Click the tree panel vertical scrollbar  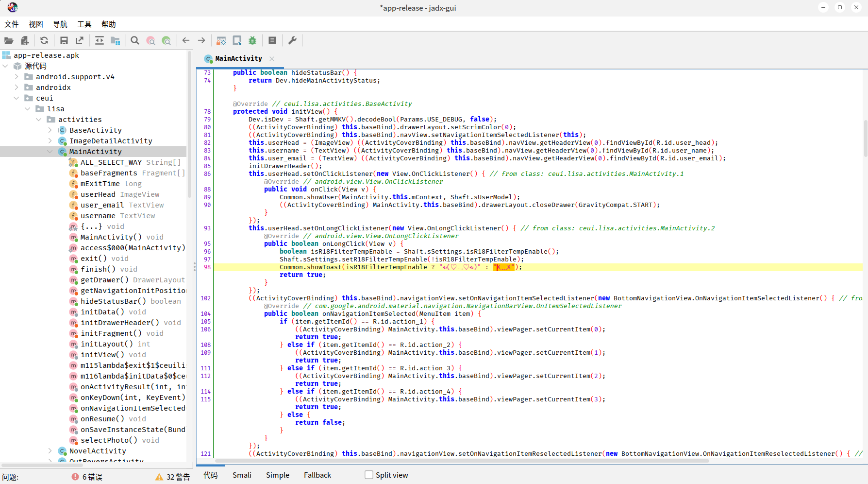[x=189, y=125]
